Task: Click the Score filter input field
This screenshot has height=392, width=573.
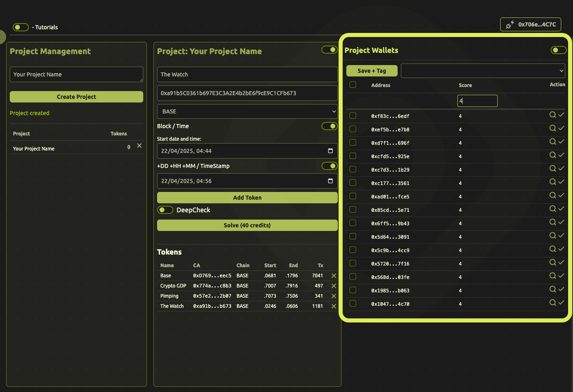Action: pos(477,101)
